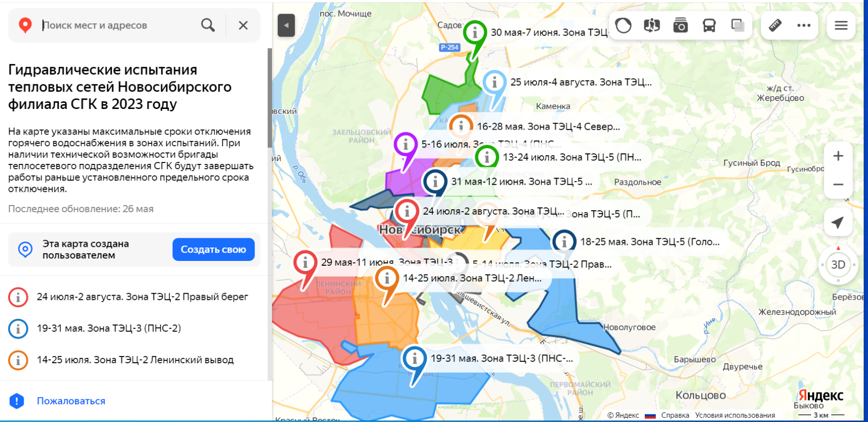Click the orange info icon in the sidebar list

18,360
